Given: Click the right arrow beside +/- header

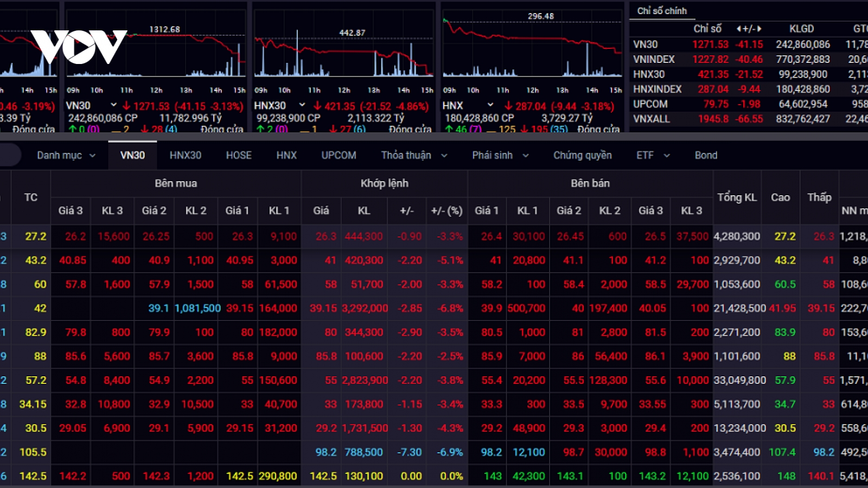Looking at the screenshot, I should tap(759, 29).
